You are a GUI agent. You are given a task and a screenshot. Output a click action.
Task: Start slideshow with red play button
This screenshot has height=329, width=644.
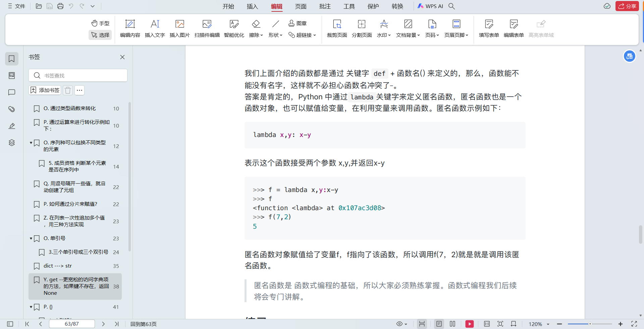point(470,324)
